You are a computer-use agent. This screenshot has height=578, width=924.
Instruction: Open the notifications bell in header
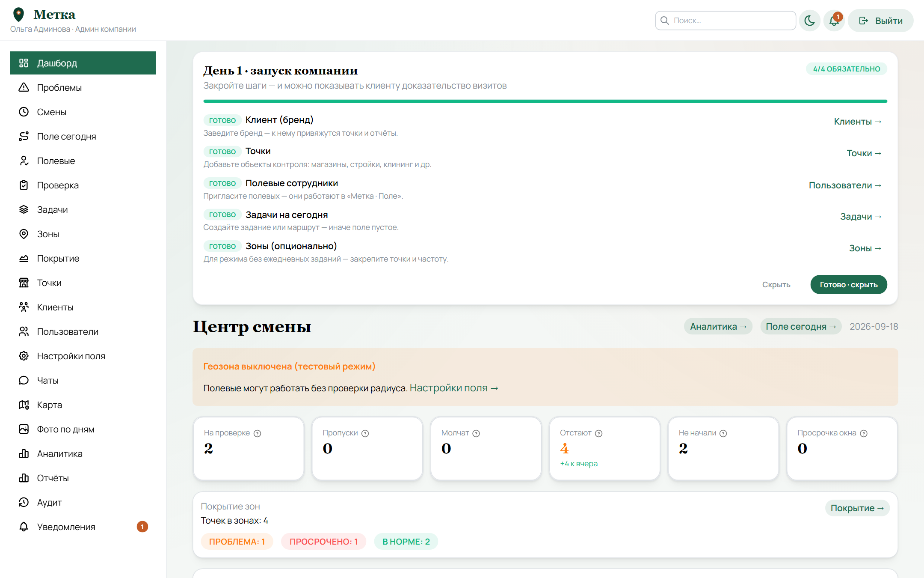pyautogui.click(x=834, y=21)
